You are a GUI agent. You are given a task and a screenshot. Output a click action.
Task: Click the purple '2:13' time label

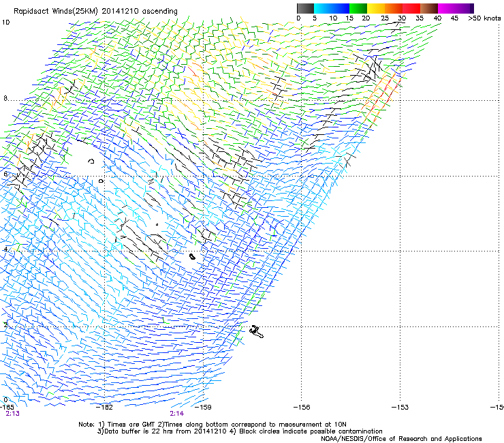pyautogui.click(x=12, y=414)
